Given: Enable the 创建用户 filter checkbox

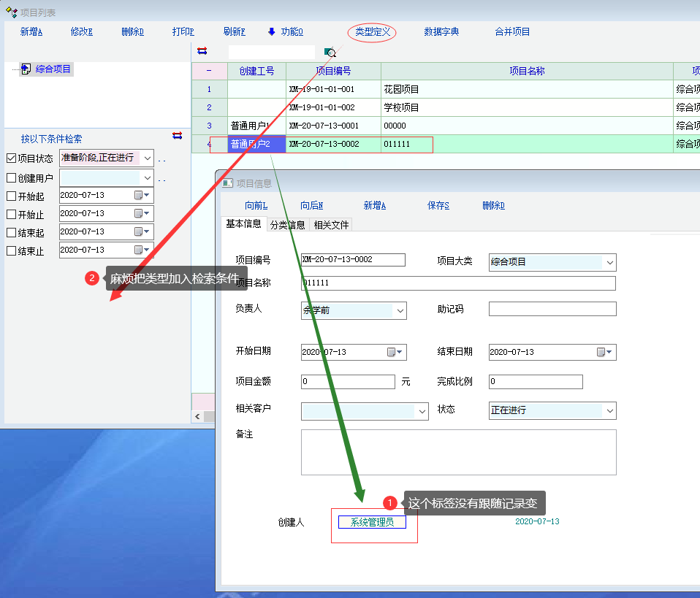Looking at the screenshot, I should (x=11, y=177).
